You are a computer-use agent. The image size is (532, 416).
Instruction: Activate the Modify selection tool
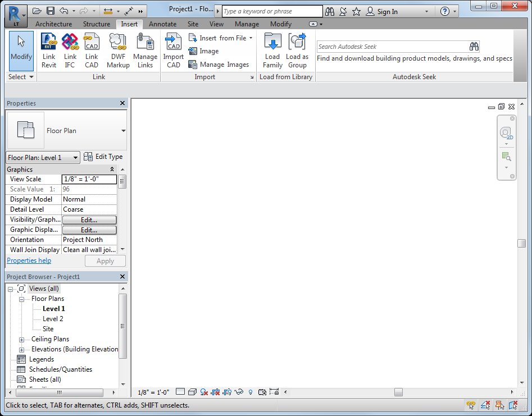tap(21, 51)
